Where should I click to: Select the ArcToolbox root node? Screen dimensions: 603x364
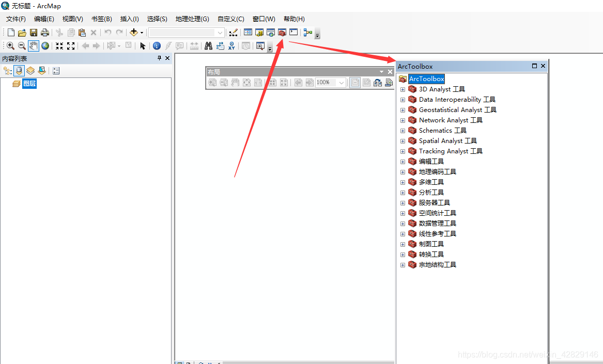tap(426, 79)
